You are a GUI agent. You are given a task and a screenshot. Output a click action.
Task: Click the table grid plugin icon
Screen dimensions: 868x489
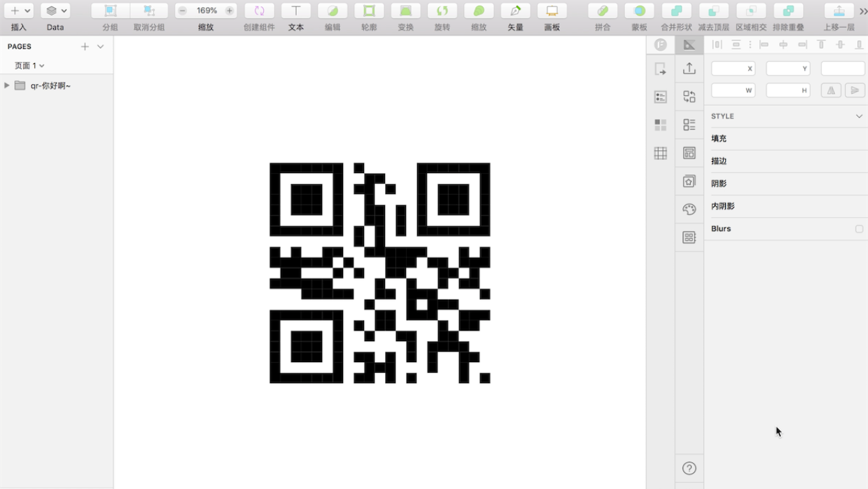tap(660, 153)
